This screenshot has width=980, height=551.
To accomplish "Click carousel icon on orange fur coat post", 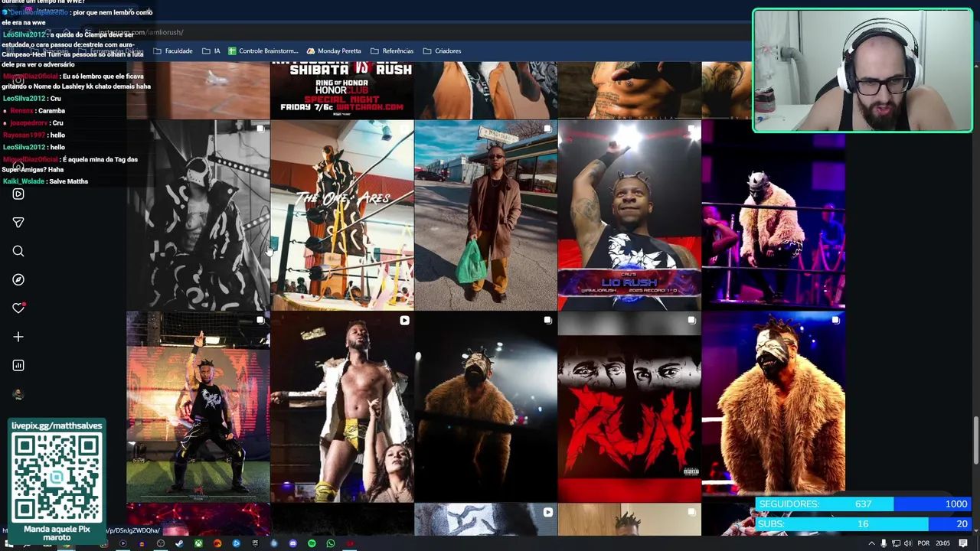I will [x=835, y=321].
